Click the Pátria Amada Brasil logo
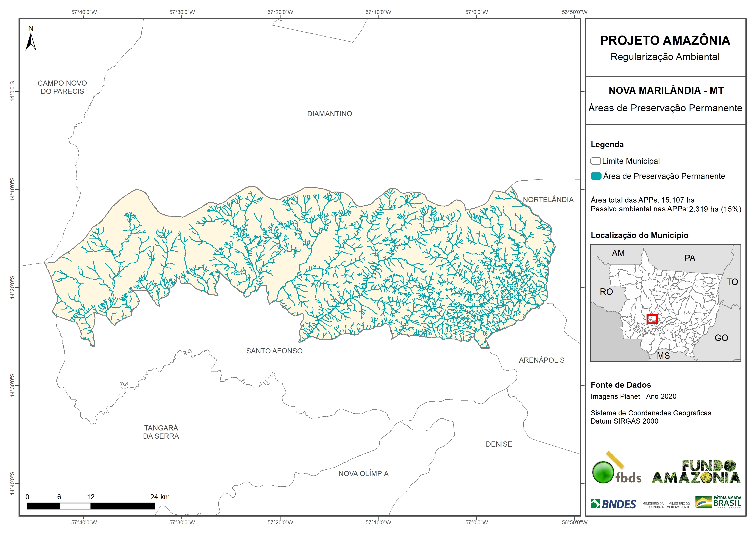 click(719, 502)
